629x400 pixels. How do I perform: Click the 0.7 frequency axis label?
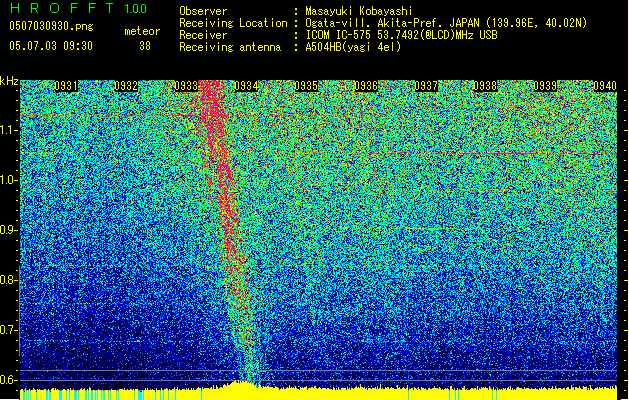[8, 330]
